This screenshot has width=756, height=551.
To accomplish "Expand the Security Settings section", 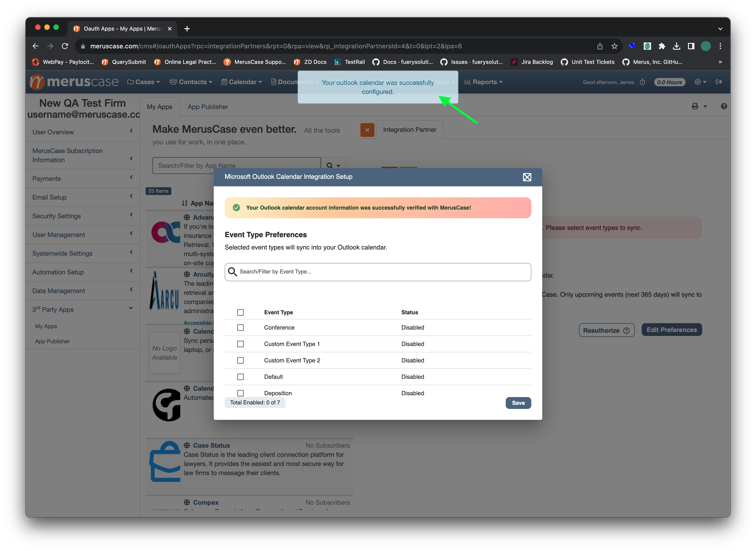I will click(82, 216).
